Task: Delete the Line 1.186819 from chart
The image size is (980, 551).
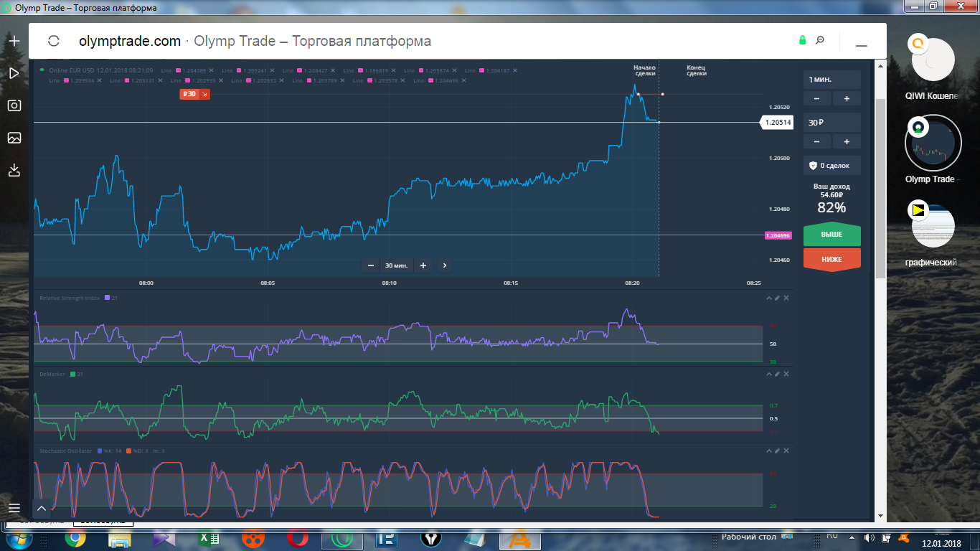Action: pyautogui.click(x=393, y=70)
